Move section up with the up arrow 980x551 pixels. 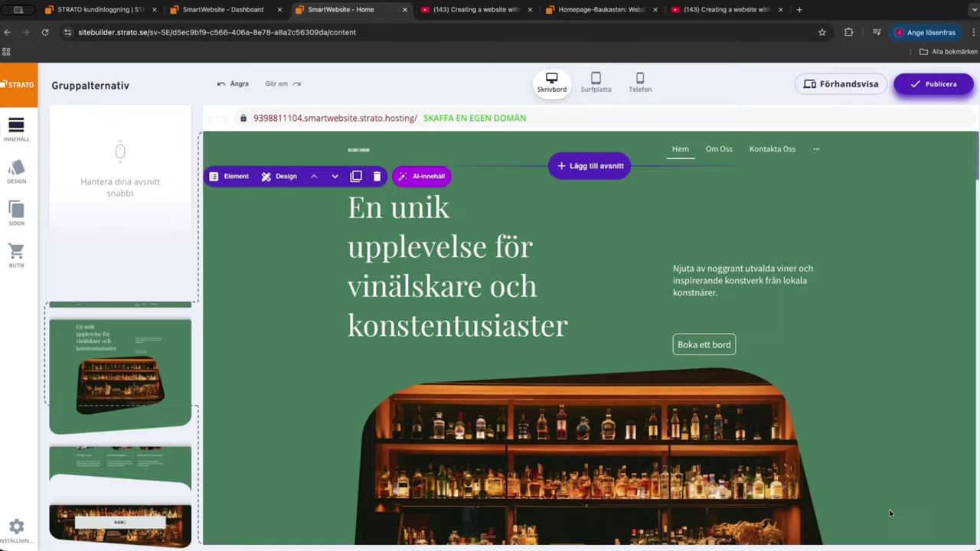click(314, 176)
